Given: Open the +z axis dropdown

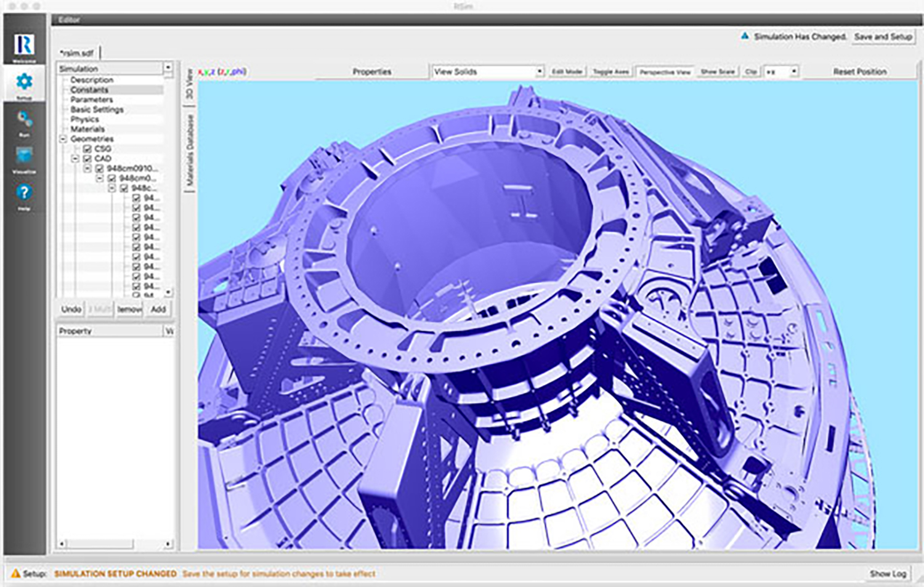Looking at the screenshot, I should click(x=780, y=71).
